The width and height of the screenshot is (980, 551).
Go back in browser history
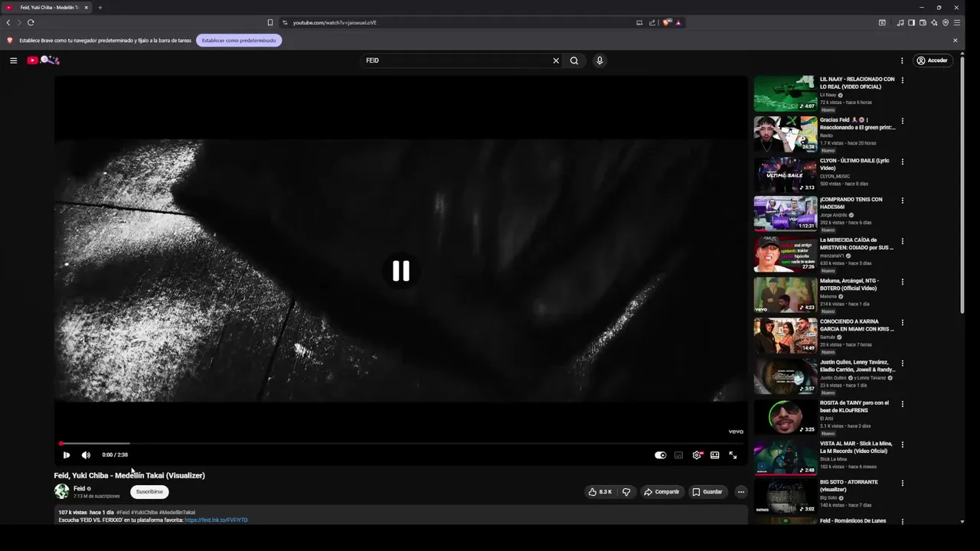tap(8, 22)
